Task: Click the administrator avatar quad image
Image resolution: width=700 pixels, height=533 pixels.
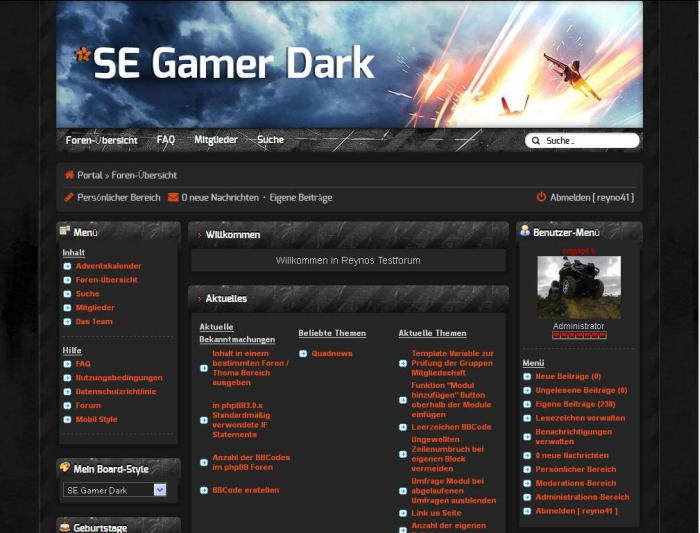Action: (579, 287)
